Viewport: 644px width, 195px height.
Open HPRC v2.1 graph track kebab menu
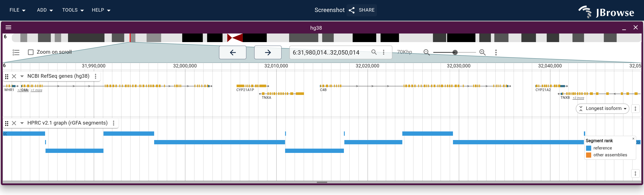tap(114, 123)
